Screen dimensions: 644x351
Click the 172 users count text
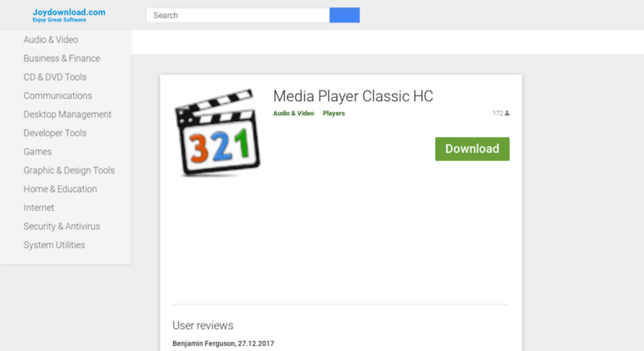pos(498,113)
